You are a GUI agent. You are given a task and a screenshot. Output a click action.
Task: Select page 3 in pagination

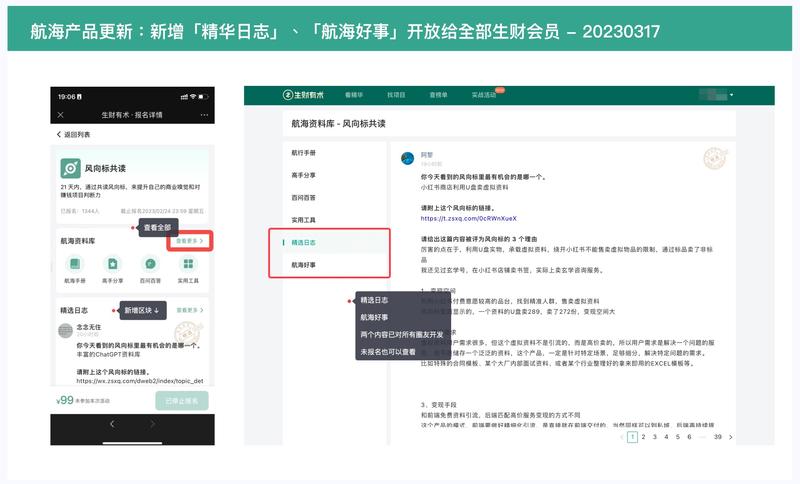[x=655, y=437]
